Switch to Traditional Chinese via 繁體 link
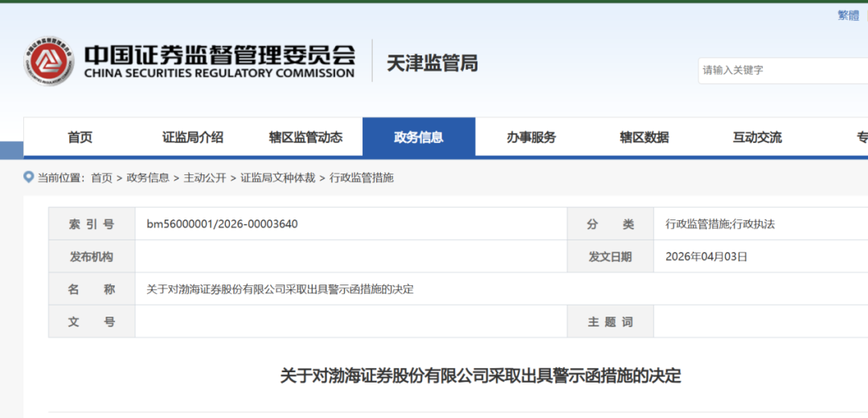 pos(848,15)
